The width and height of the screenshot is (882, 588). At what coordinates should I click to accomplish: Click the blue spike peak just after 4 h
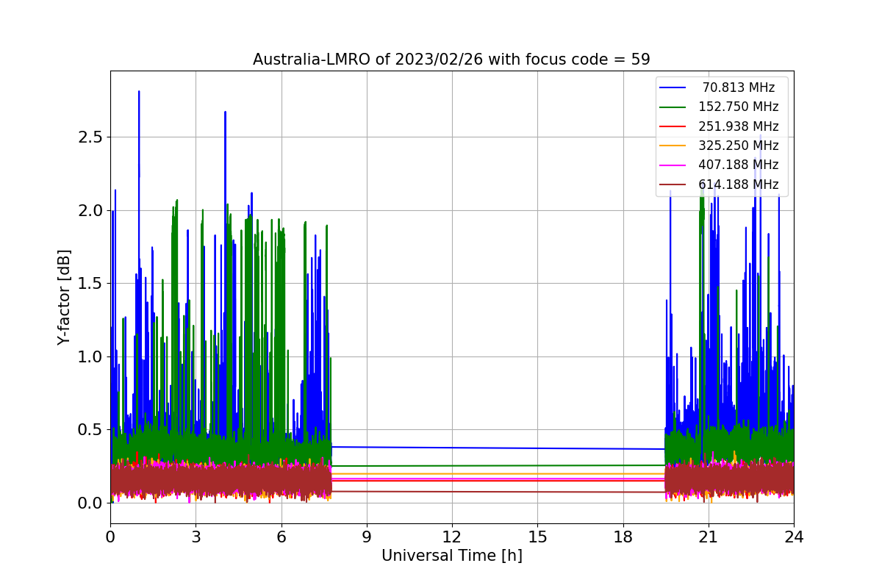(x=225, y=113)
